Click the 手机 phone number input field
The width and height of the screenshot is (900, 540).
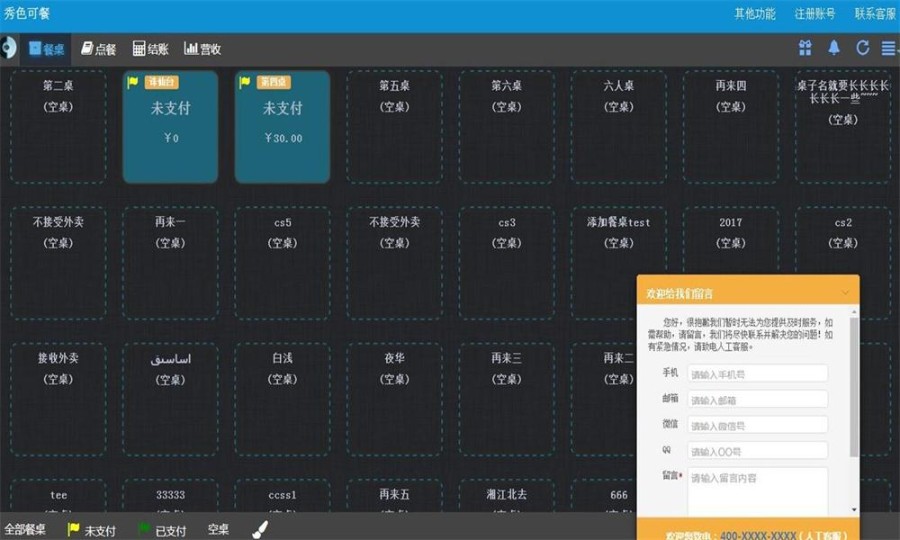(757, 374)
